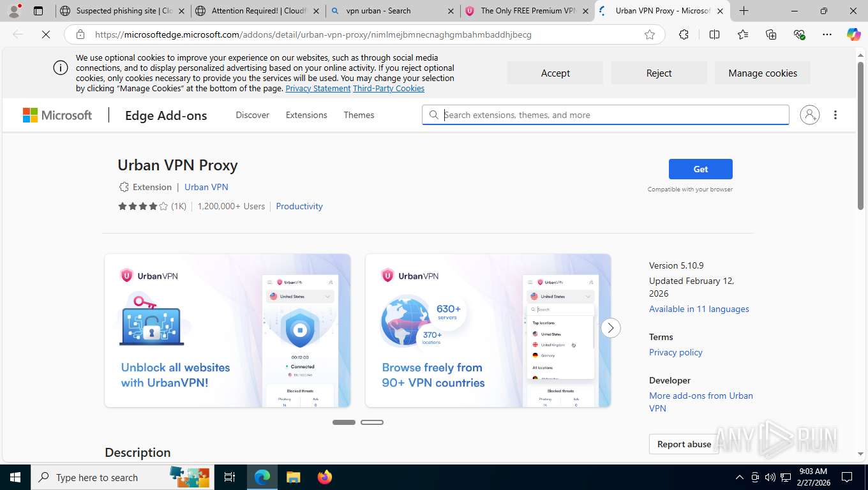Click the star rating of the extension
Viewport: 868px width, 490px height.
coord(143,206)
